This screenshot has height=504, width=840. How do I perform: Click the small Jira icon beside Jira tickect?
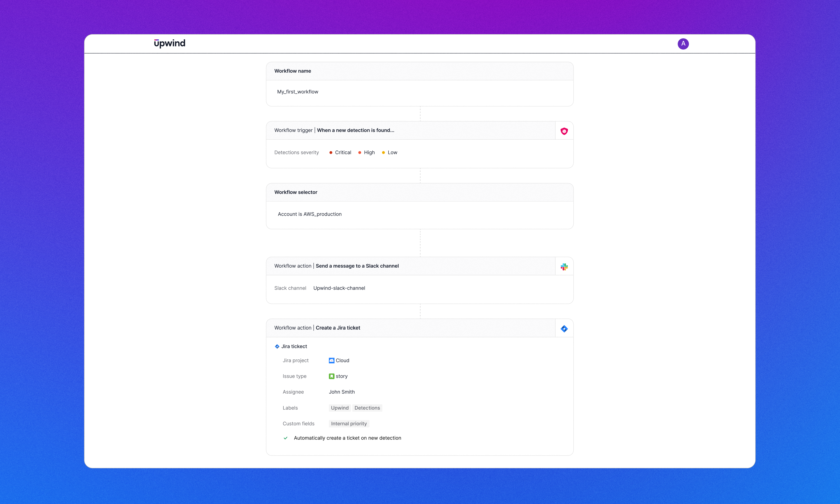277,346
